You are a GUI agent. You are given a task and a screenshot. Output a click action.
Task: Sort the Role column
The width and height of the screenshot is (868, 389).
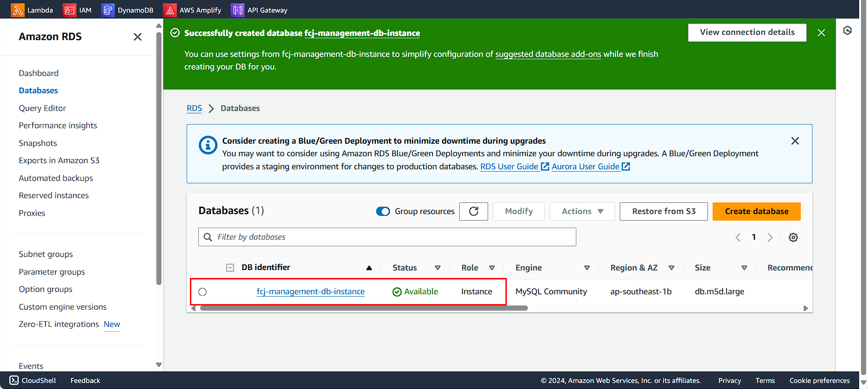pyautogui.click(x=492, y=268)
